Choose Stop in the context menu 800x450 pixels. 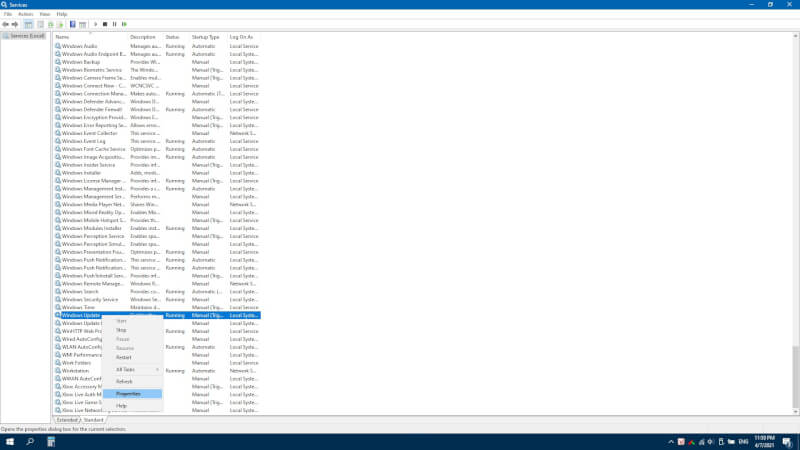tap(132, 330)
